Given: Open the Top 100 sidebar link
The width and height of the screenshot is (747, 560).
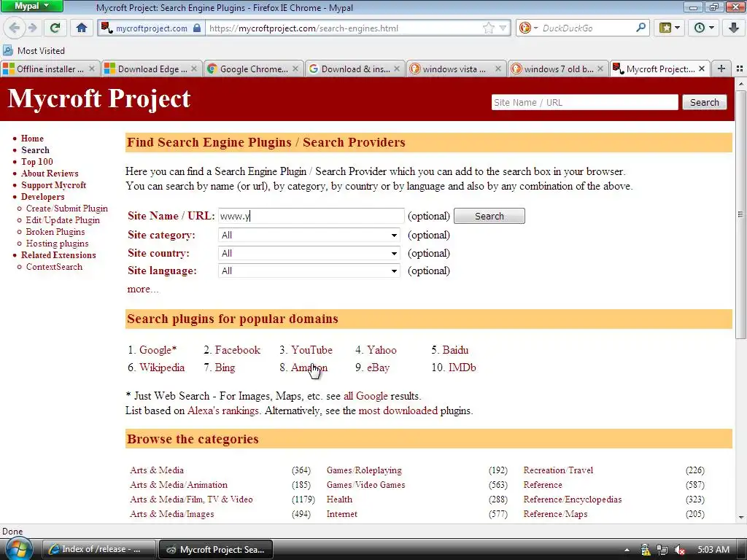Looking at the screenshot, I should coord(37,162).
